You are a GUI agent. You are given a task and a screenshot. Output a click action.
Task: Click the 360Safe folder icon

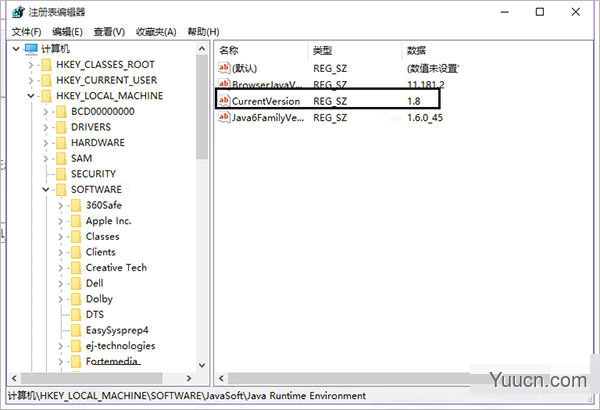pyautogui.click(x=76, y=206)
